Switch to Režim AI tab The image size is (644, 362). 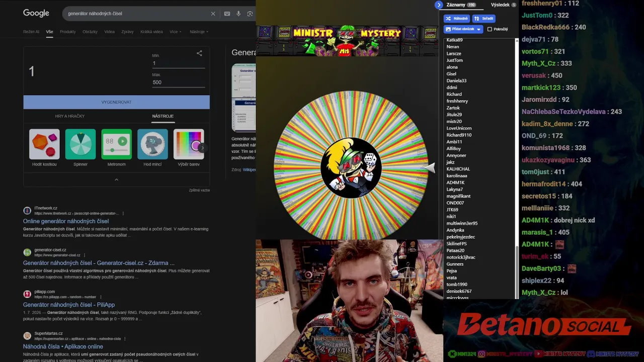(x=31, y=32)
